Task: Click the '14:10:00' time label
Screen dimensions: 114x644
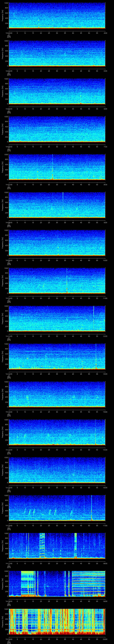Action: [x=9, y=298]
